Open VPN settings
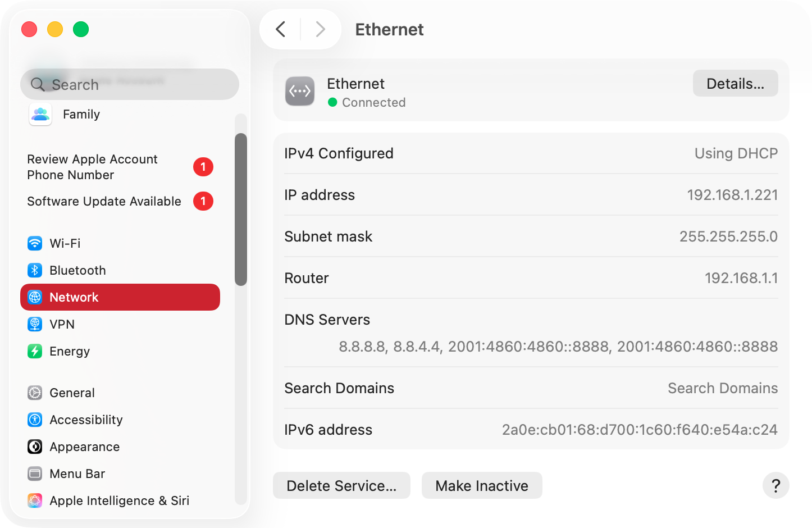This screenshot has width=812, height=528. pos(62,324)
